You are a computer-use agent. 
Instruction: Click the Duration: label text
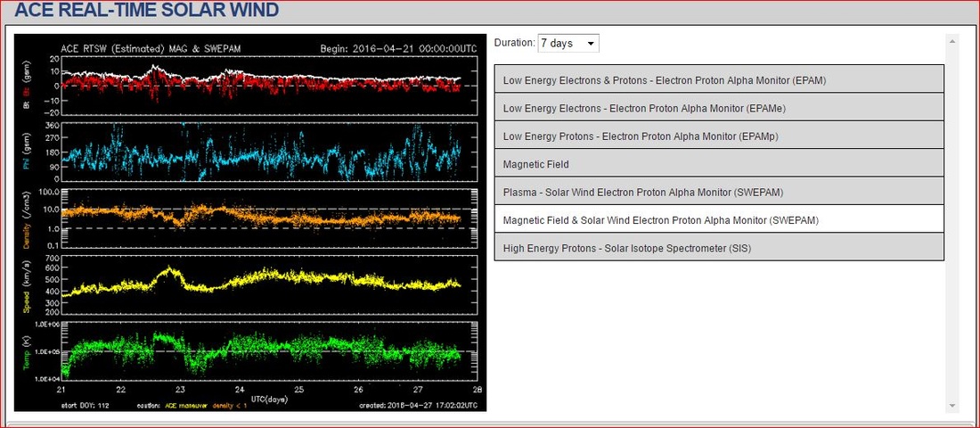click(x=514, y=43)
